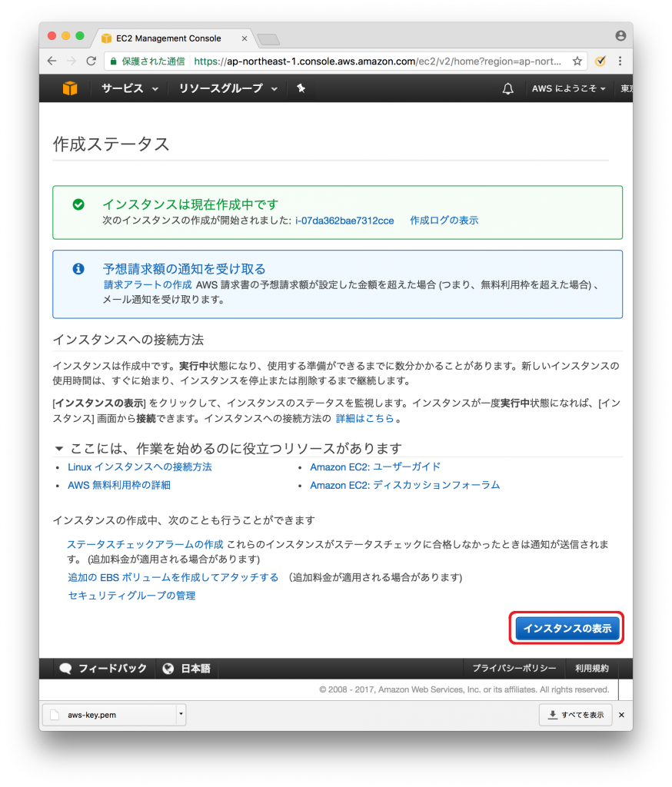Click the globe language icon
The width and height of the screenshot is (672, 787).
(x=168, y=669)
